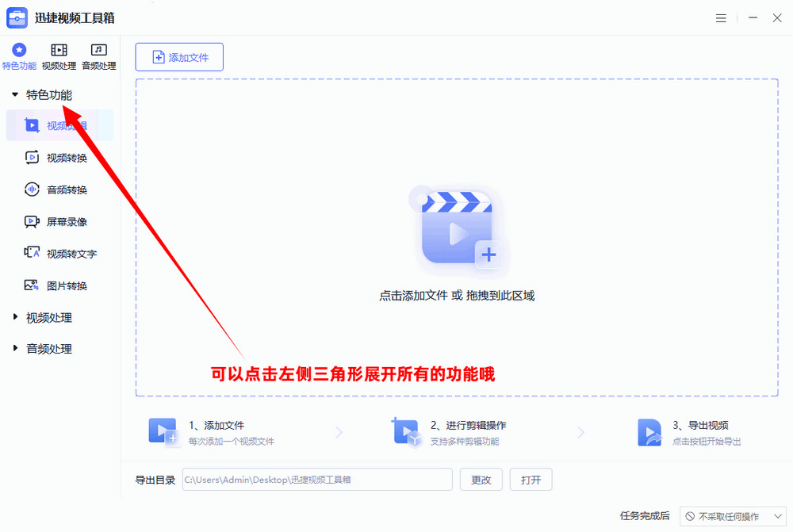Click the step 3 导出视频 icon
The width and height of the screenshot is (793, 532).
[649, 432]
